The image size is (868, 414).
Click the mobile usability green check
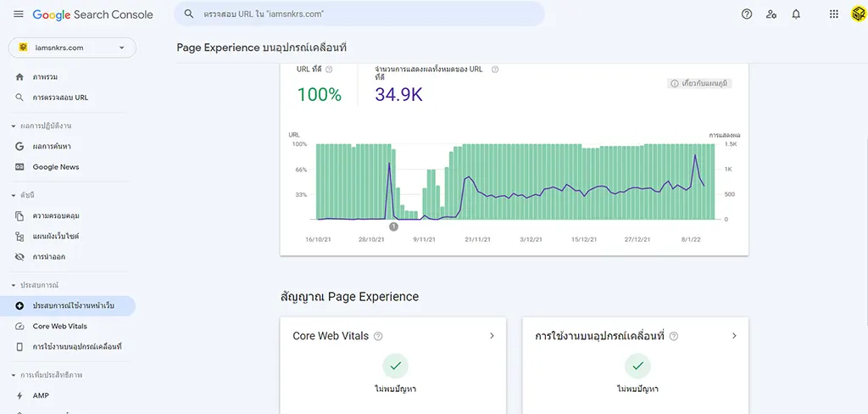point(637,366)
